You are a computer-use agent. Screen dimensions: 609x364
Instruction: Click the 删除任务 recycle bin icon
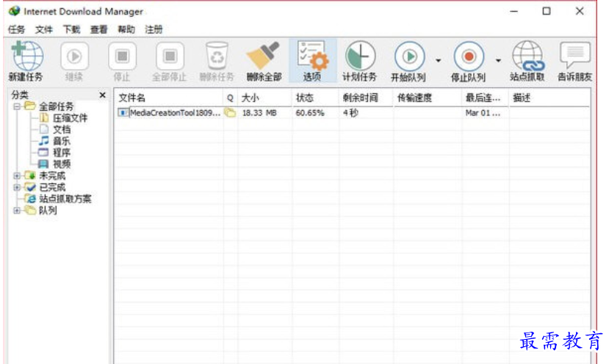tap(217, 57)
